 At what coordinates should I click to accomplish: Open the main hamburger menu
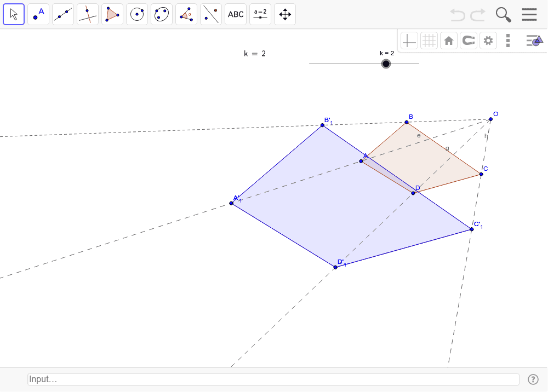click(x=529, y=14)
